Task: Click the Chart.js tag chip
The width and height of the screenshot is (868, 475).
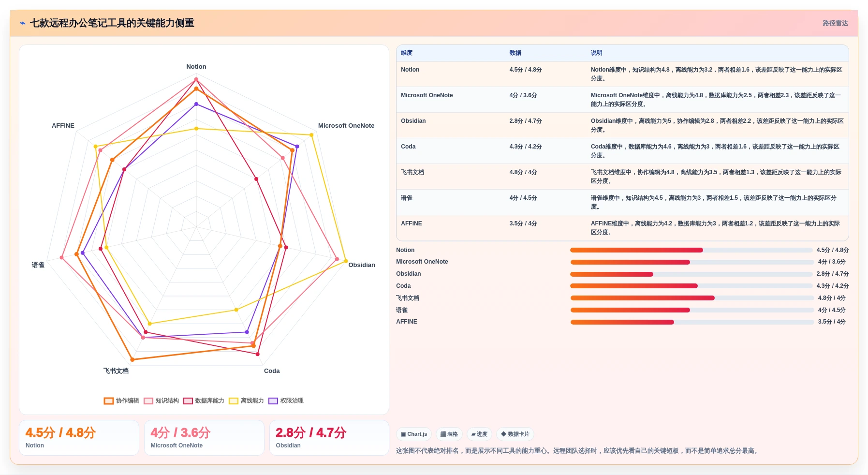Action: [x=414, y=434]
